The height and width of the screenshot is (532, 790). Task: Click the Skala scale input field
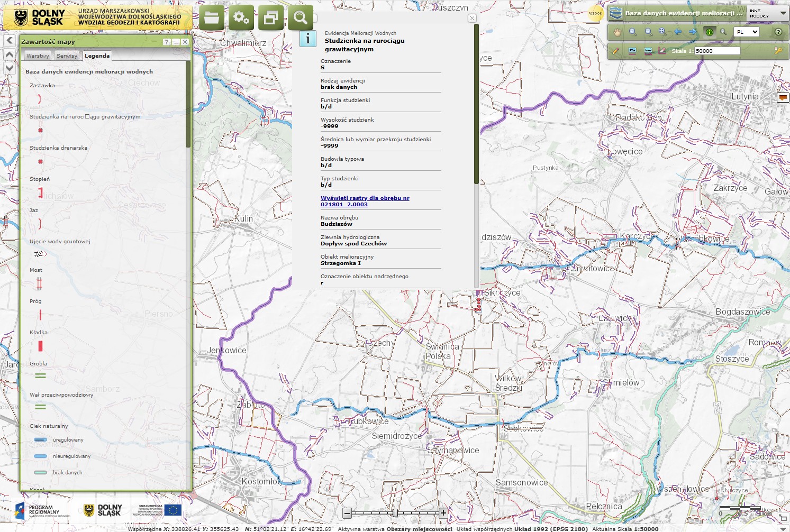click(717, 51)
